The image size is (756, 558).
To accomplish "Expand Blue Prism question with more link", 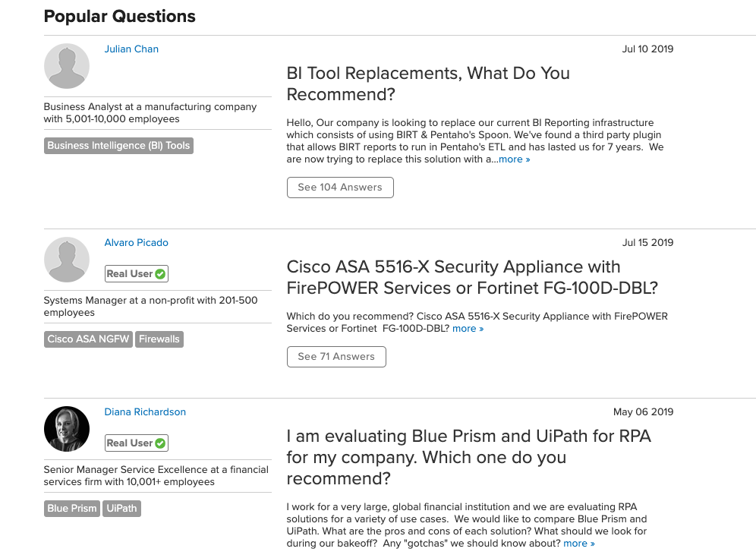I will (x=579, y=544).
